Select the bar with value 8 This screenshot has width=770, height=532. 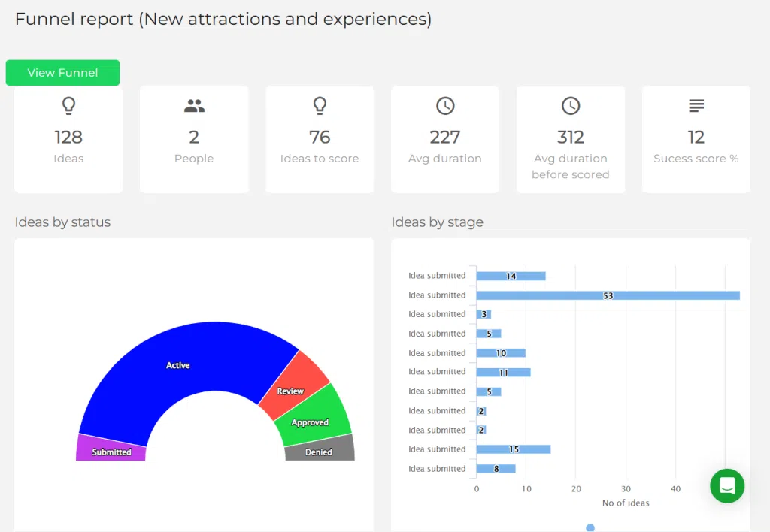496,469
